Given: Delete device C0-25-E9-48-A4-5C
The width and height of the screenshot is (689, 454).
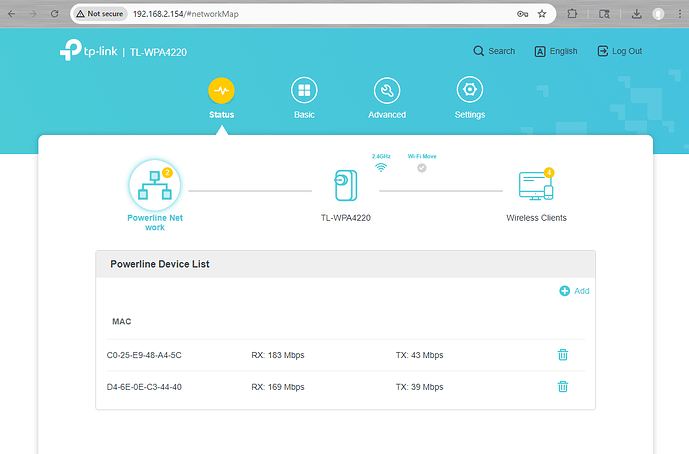Looking at the screenshot, I should tap(563, 355).
